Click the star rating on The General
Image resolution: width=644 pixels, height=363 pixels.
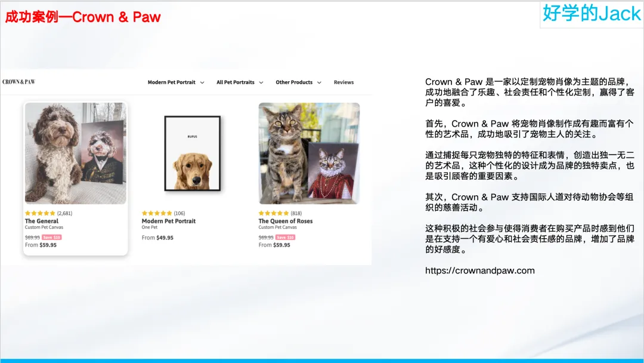(40, 213)
